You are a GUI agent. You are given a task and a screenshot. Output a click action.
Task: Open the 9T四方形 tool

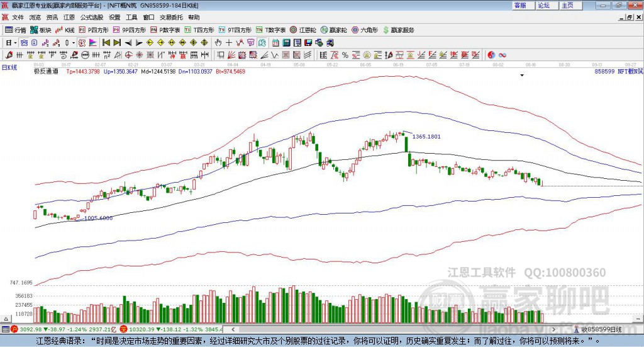(235, 30)
